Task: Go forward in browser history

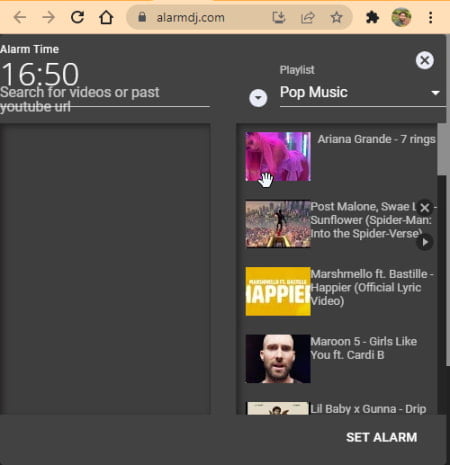Action: (49, 17)
